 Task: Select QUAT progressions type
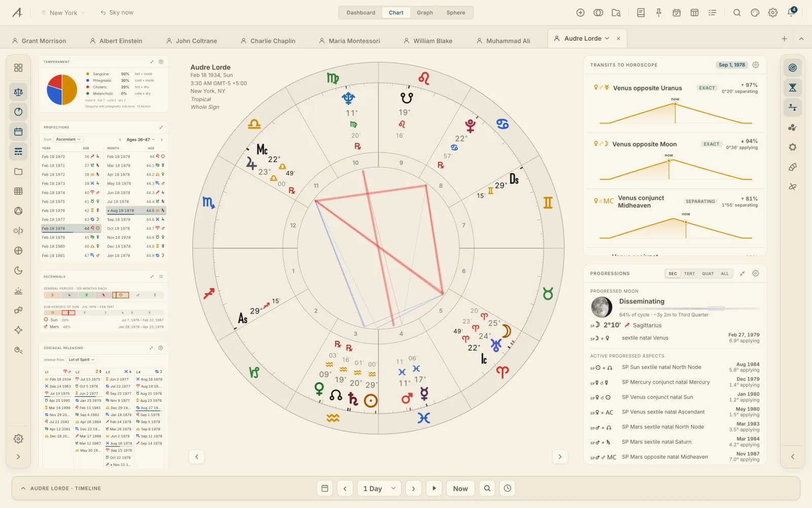click(707, 273)
